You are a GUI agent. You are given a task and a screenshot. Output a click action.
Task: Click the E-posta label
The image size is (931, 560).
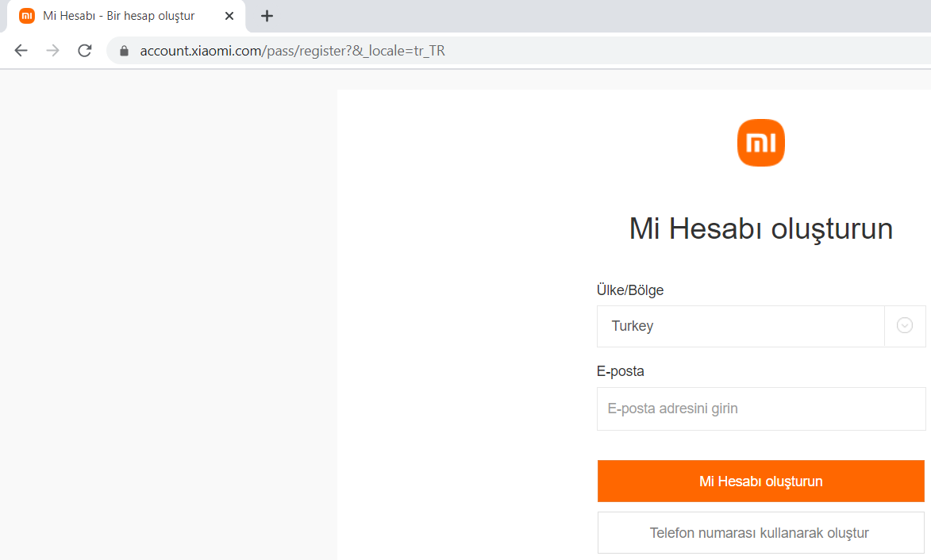pyautogui.click(x=621, y=371)
